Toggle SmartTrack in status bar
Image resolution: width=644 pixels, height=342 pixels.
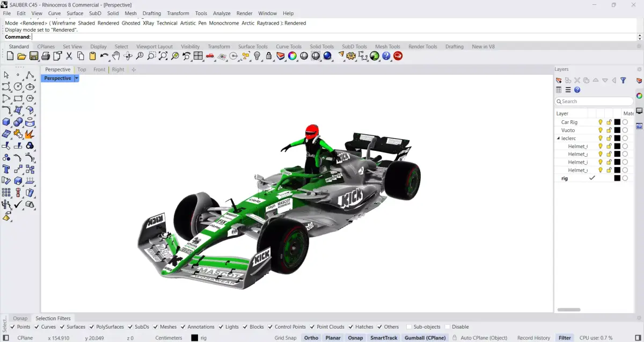click(384, 338)
